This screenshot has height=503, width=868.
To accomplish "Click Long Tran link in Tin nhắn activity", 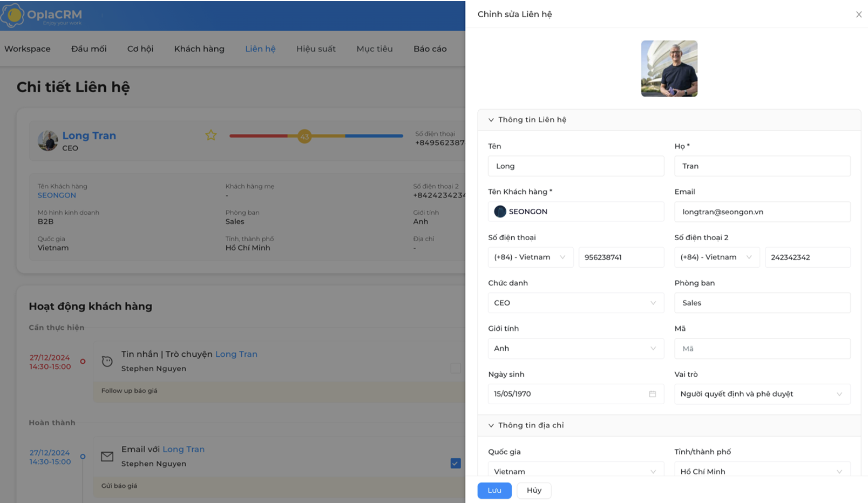I will tap(236, 354).
